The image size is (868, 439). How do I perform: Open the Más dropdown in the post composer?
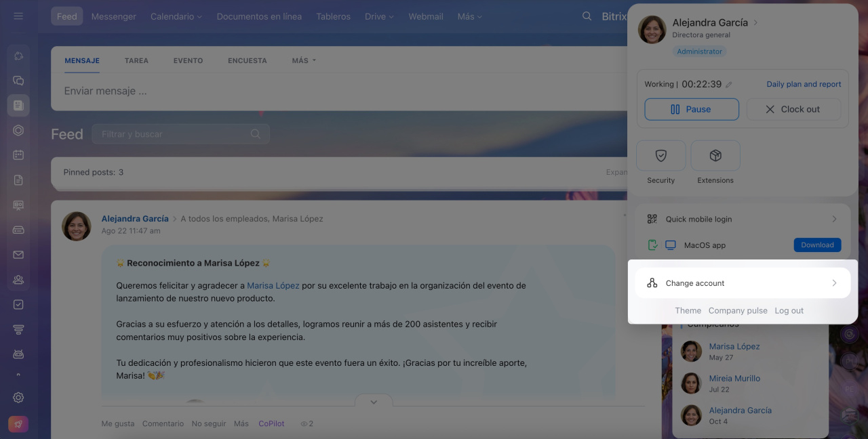point(304,60)
